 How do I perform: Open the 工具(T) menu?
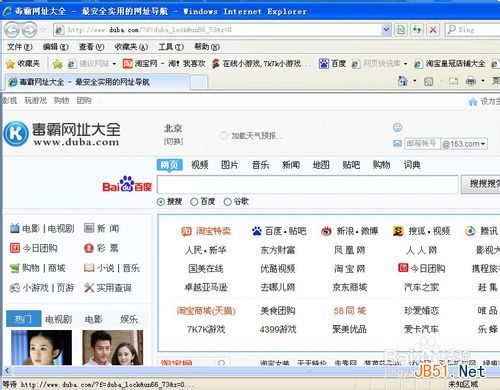171,47
